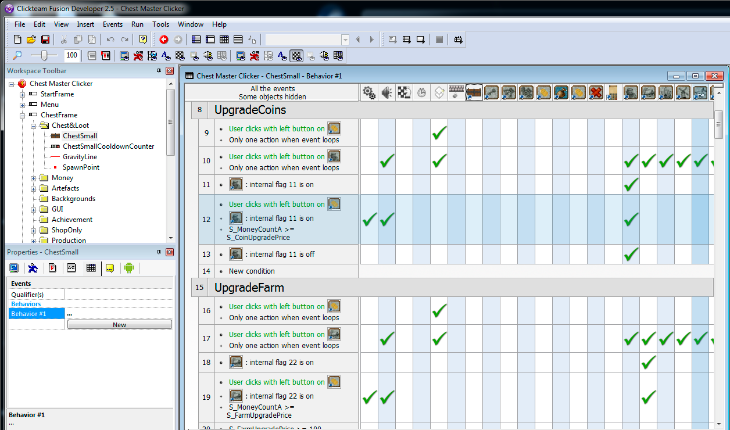Open the Frame Editor toolbar icon
This screenshot has height=430, width=730.
(210, 40)
